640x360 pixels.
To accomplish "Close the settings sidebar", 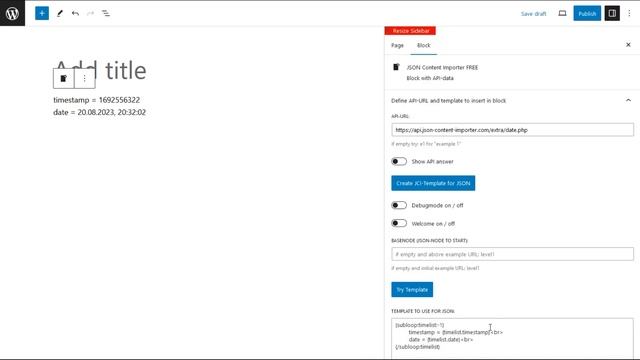I will coord(628,45).
